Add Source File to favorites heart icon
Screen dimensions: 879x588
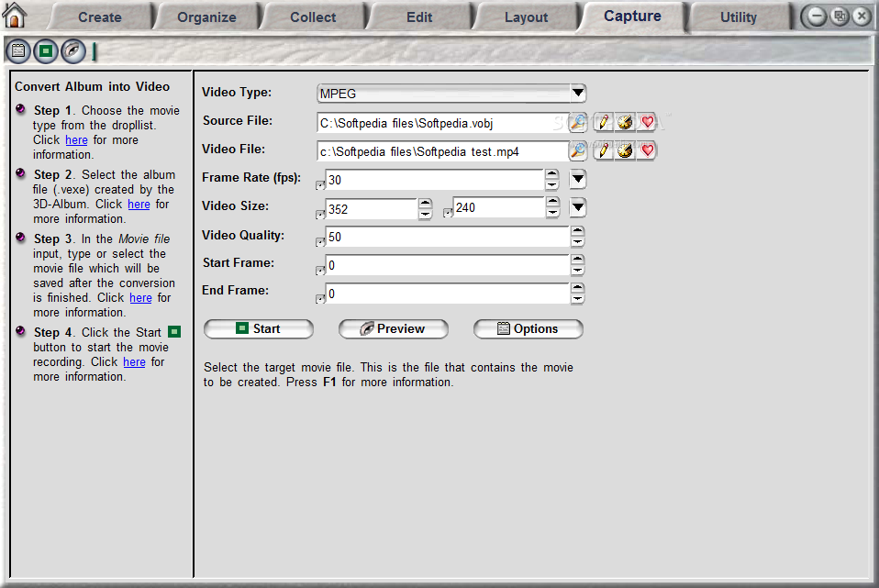pyautogui.click(x=648, y=122)
